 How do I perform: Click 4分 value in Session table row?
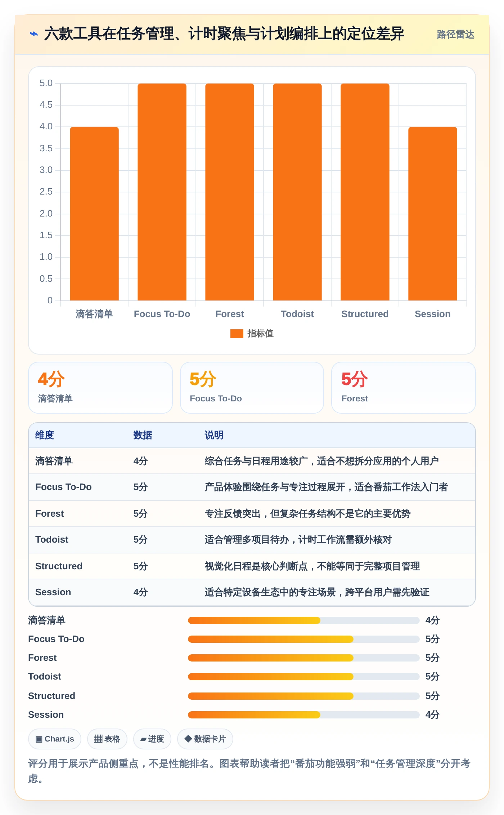point(140,592)
